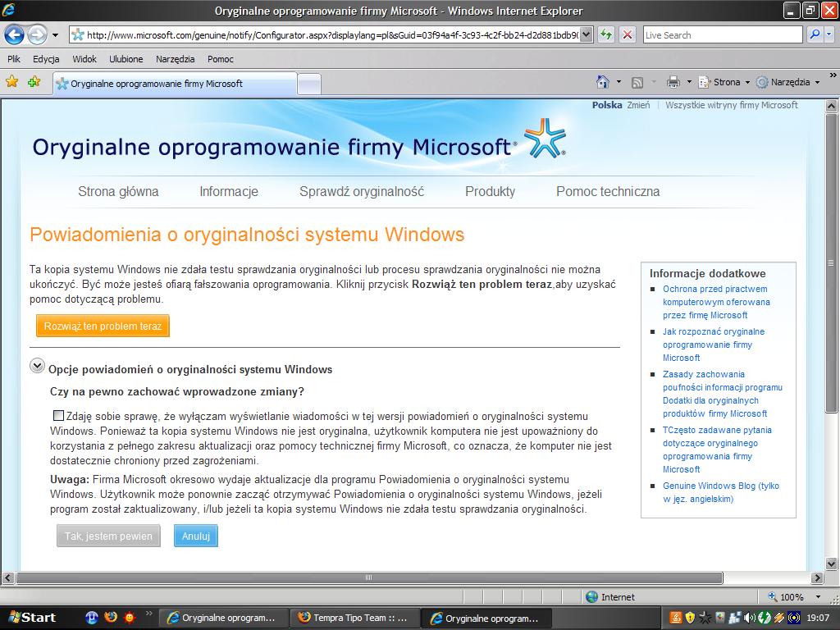Click the vertical scrollbar up arrow
Image resolution: width=840 pixels, height=630 pixels.
click(832, 106)
